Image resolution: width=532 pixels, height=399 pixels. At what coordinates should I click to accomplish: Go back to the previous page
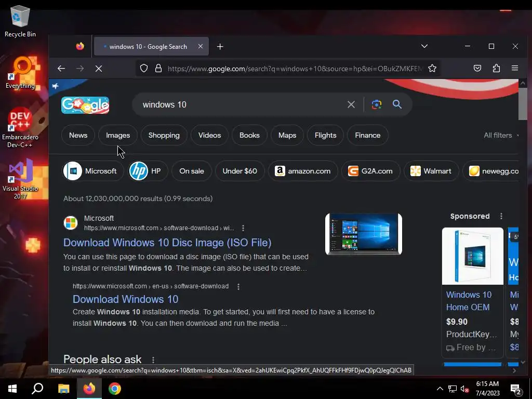pyautogui.click(x=61, y=69)
